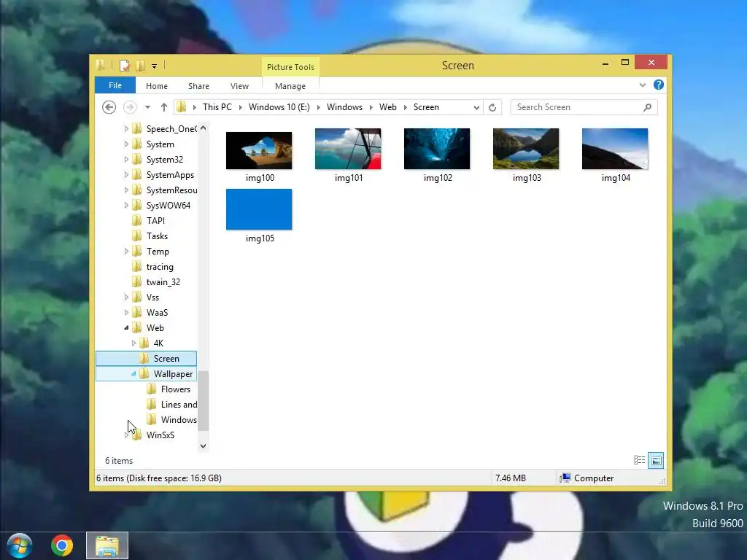Click the search magnifier icon
Viewport: 747px width, 560px height.
tap(648, 107)
